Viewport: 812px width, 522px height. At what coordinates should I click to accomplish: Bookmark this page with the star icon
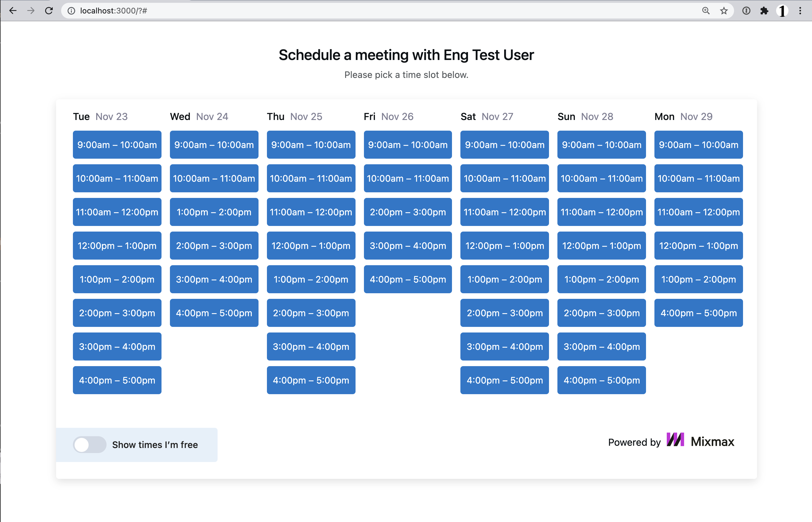coord(724,11)
